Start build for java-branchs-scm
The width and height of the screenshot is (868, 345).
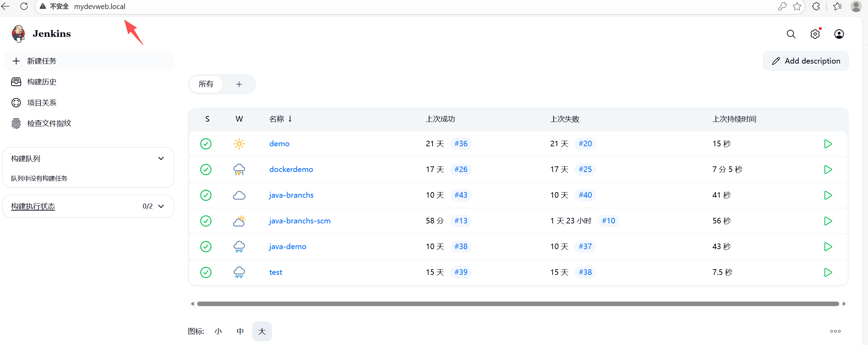pos(828,221)
